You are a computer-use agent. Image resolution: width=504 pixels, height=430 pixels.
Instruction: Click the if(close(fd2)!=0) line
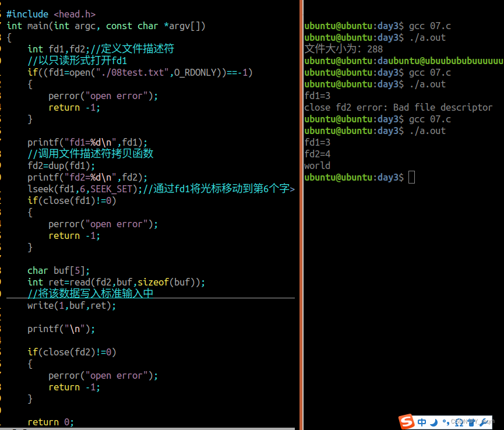click(72, 353)
